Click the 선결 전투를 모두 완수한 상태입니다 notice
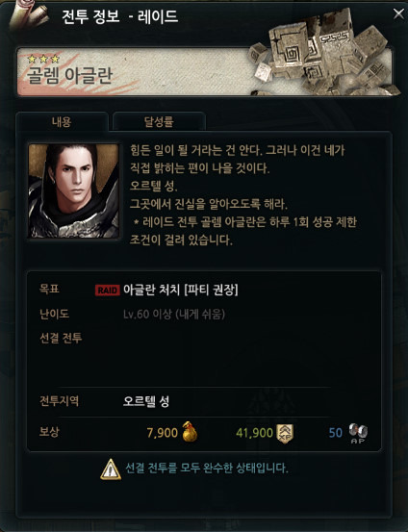 click(207, 469)
